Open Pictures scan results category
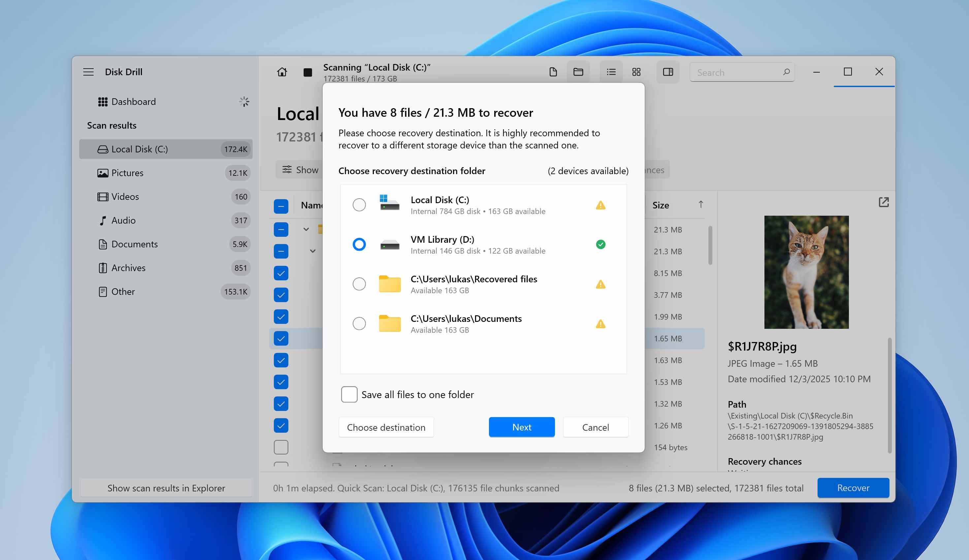969x560 pixels. pyautogui.click(x=127, y=173)
